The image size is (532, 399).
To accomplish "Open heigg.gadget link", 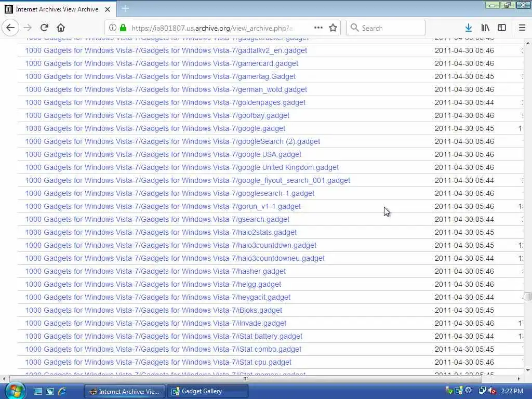I will point(153,284).
